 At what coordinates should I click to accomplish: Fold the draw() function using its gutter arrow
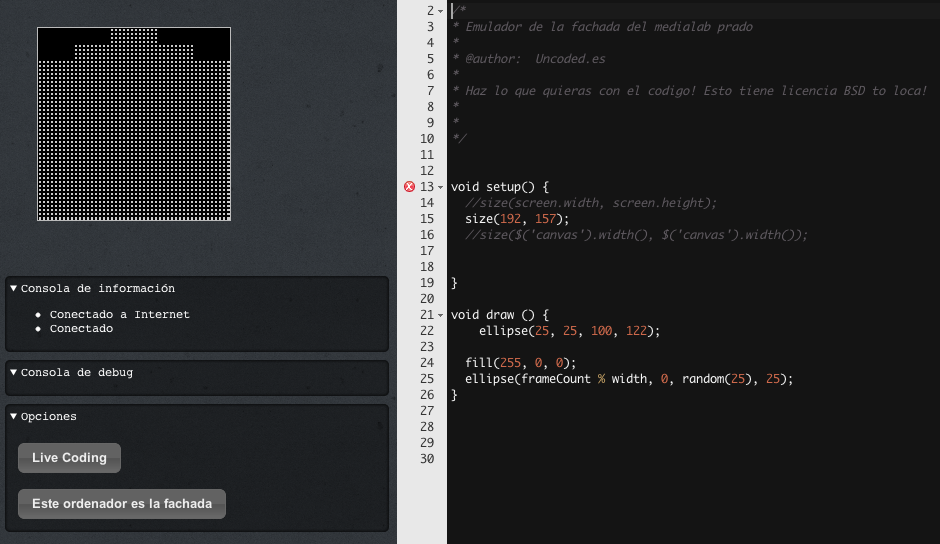(x=441, y=315)
